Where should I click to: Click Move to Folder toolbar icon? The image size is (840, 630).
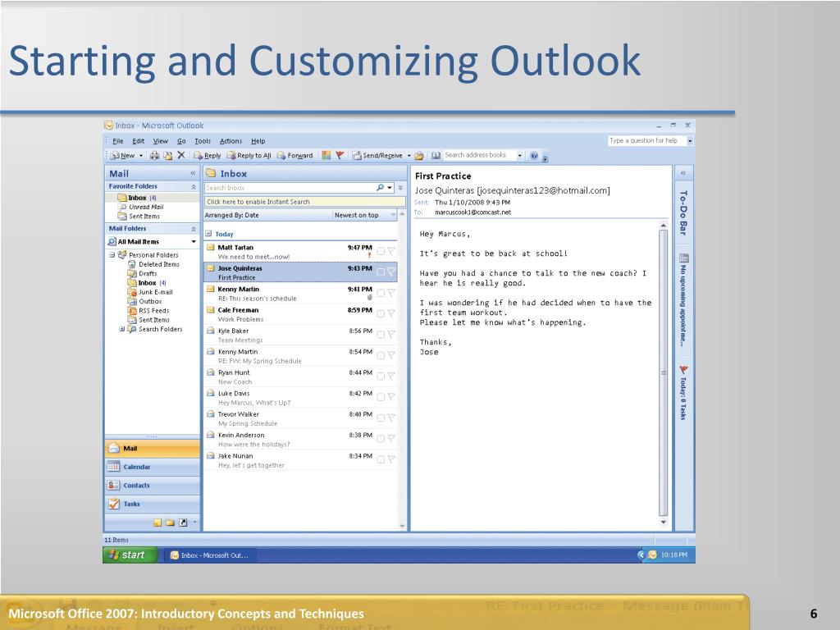pyautogui.click(x=167, y=155)
